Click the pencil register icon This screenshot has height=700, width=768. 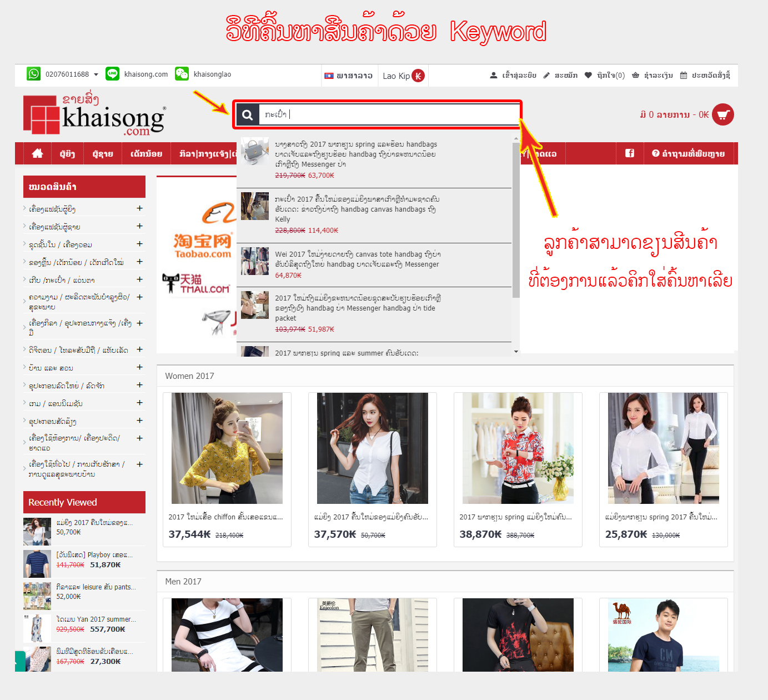coord(546,75)
